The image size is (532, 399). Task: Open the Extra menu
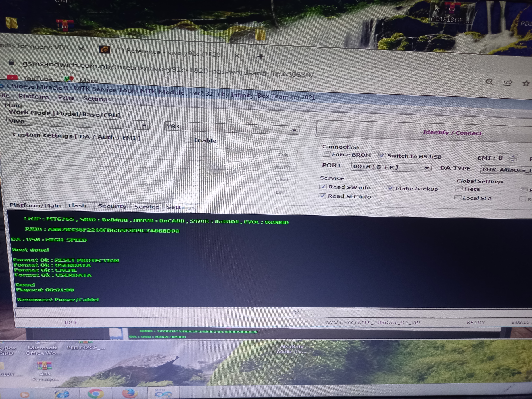(x=66, y=97)
